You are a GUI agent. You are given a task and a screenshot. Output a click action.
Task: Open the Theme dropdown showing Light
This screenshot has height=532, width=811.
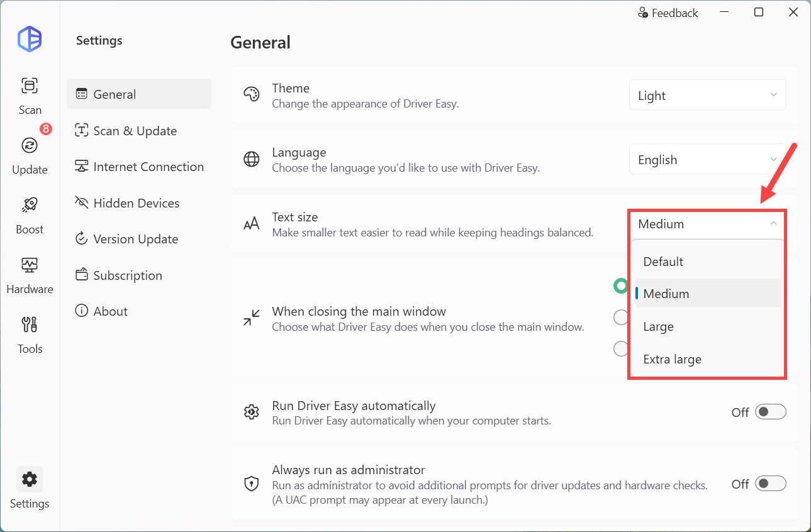click(x=707, y=95)
